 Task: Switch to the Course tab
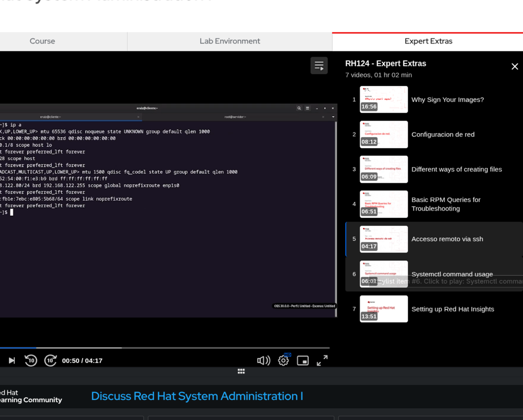tap(42, 41)
